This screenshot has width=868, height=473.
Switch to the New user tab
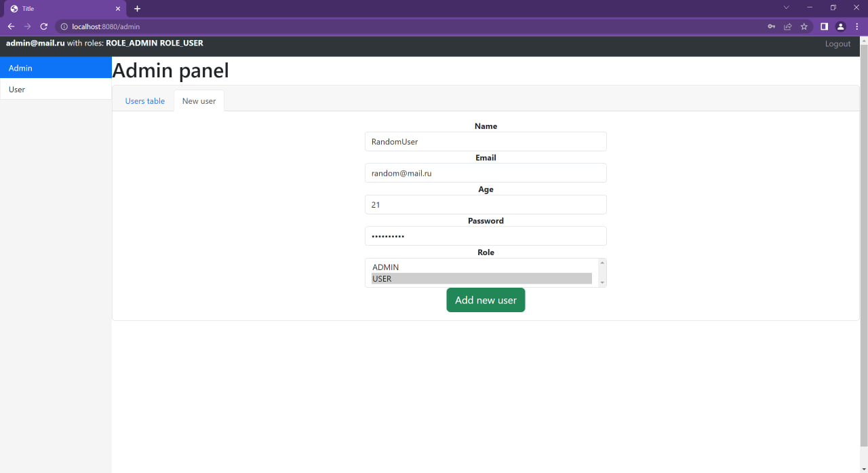pos(199,101)
